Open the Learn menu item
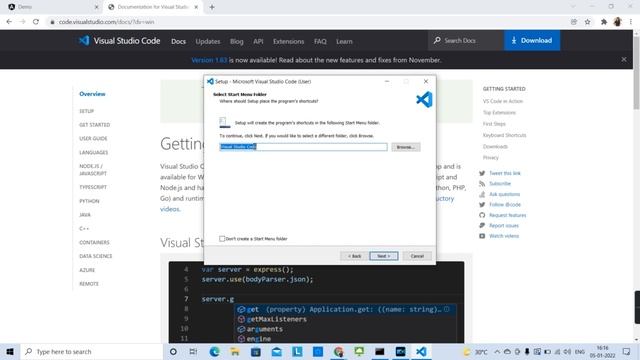 coord(344,41)
